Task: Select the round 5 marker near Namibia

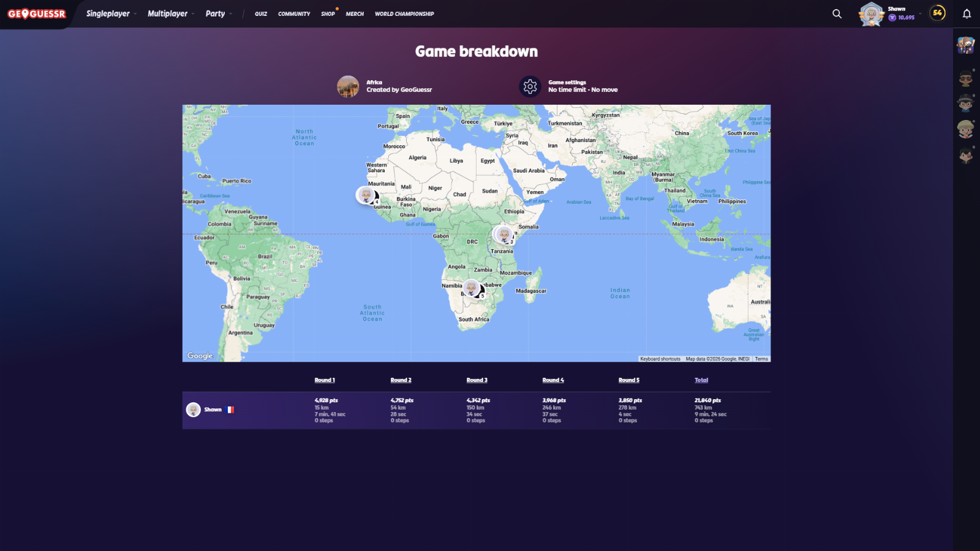Action: point(471,287)
